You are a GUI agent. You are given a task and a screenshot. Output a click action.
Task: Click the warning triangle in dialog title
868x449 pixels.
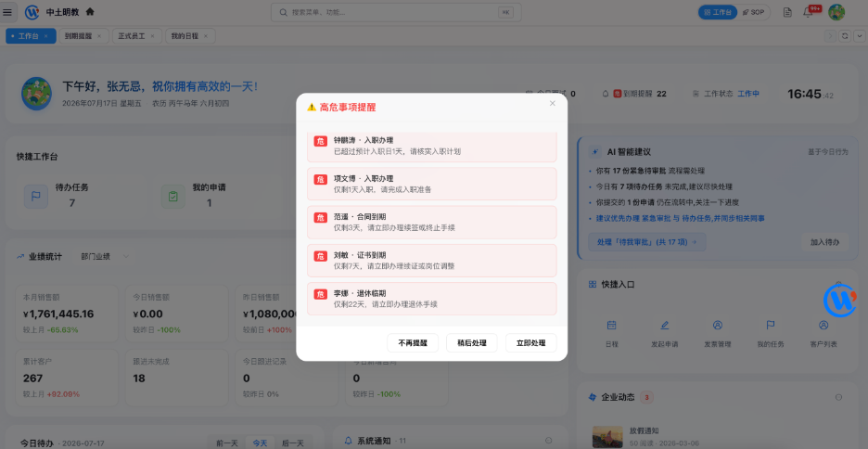click(x=312, y=108)
